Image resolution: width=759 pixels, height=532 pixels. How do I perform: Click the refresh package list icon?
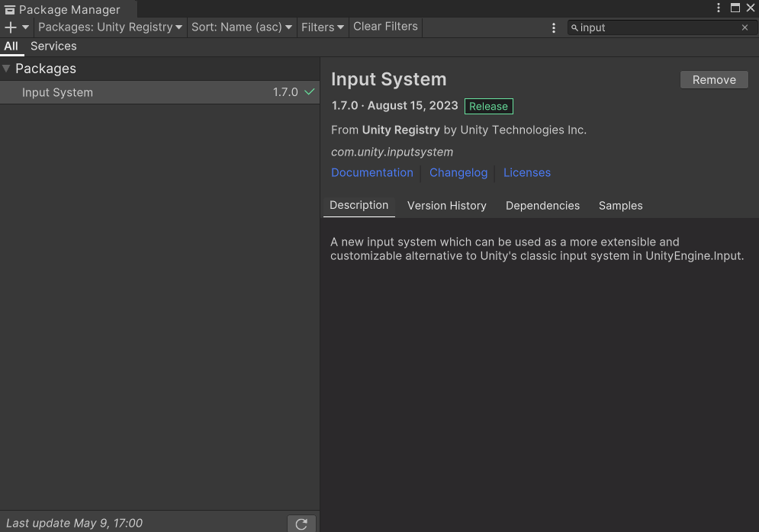coord(301,524)
